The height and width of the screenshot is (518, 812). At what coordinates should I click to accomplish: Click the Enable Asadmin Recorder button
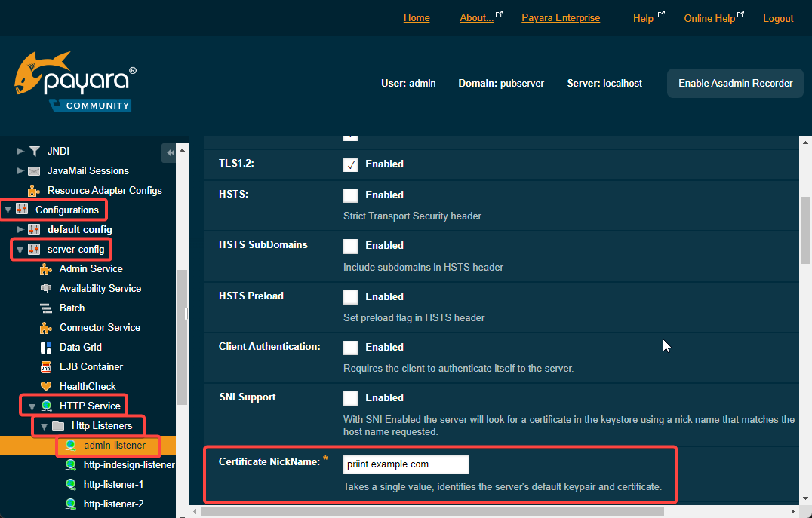point(735,84)
